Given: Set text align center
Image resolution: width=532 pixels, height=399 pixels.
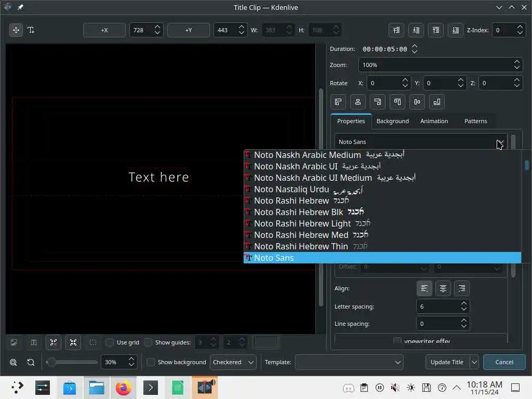Looking at the screenshot, I should [443, 288].
